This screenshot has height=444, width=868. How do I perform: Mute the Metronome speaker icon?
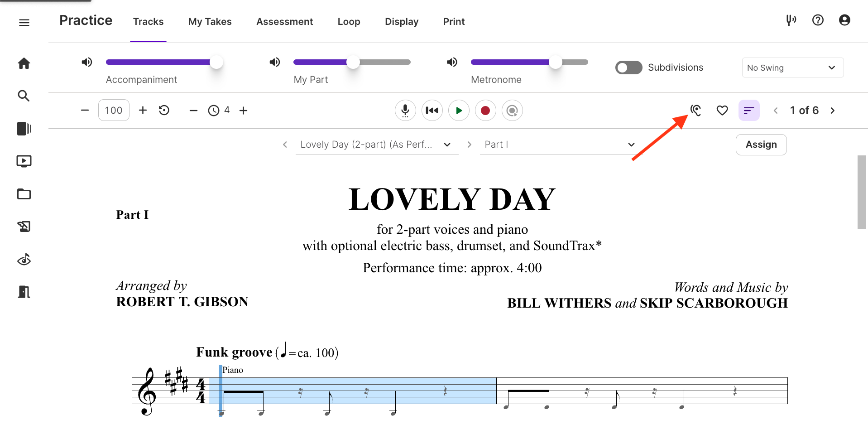452,62
